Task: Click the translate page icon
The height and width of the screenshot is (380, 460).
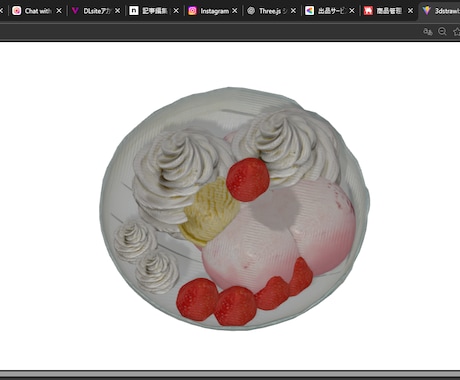Action: [x=428, y=32]
